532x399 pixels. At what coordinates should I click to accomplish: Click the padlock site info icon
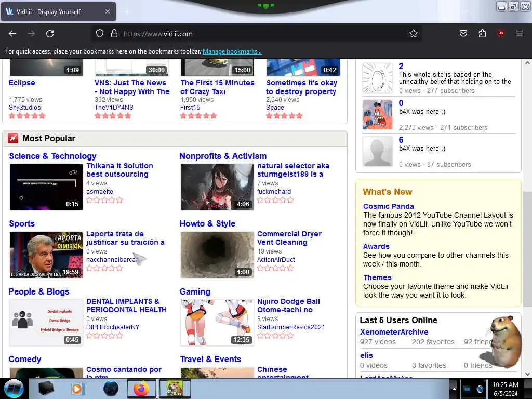(114, 34)
